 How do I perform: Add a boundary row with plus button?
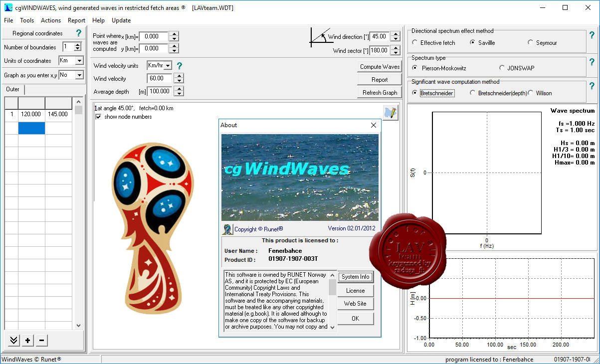pyautogui.click(x=28, y=341)
